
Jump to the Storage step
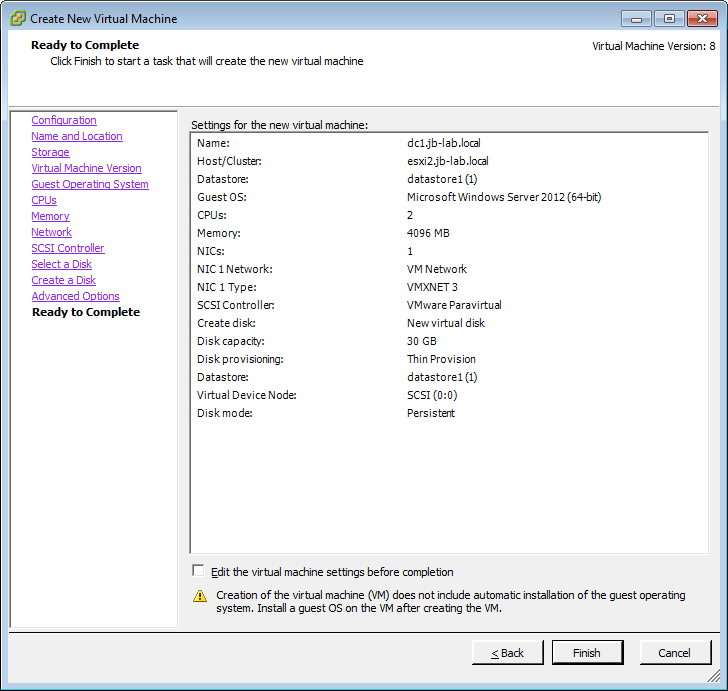coord(50,152)
